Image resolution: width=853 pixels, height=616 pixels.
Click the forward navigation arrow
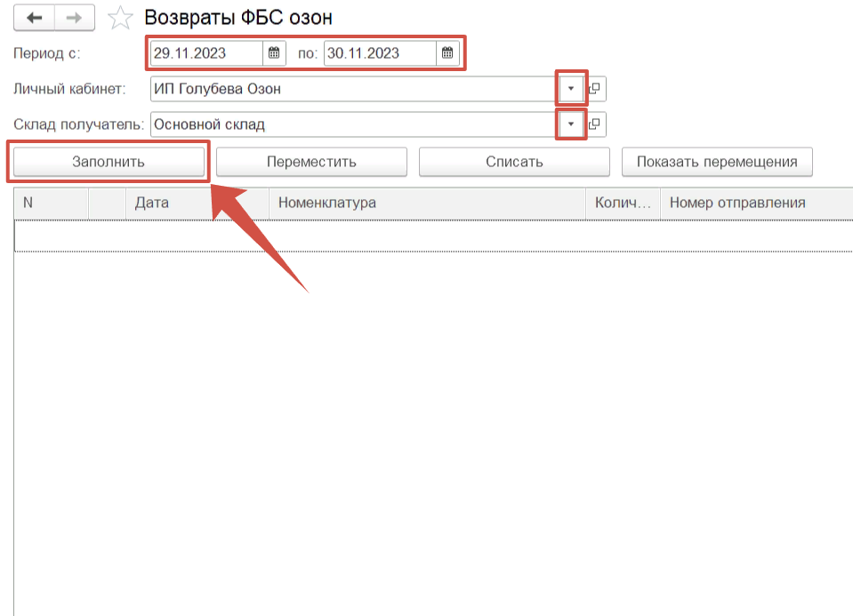[75, 18]
